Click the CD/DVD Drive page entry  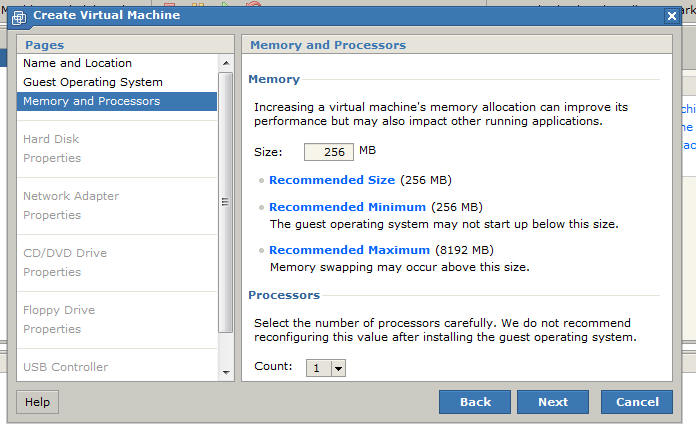[65, 253]
